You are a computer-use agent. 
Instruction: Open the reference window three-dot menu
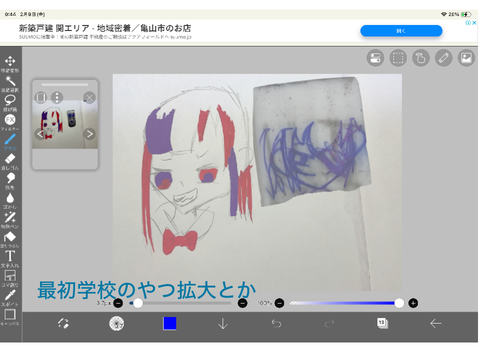click(x=57, y=98)
